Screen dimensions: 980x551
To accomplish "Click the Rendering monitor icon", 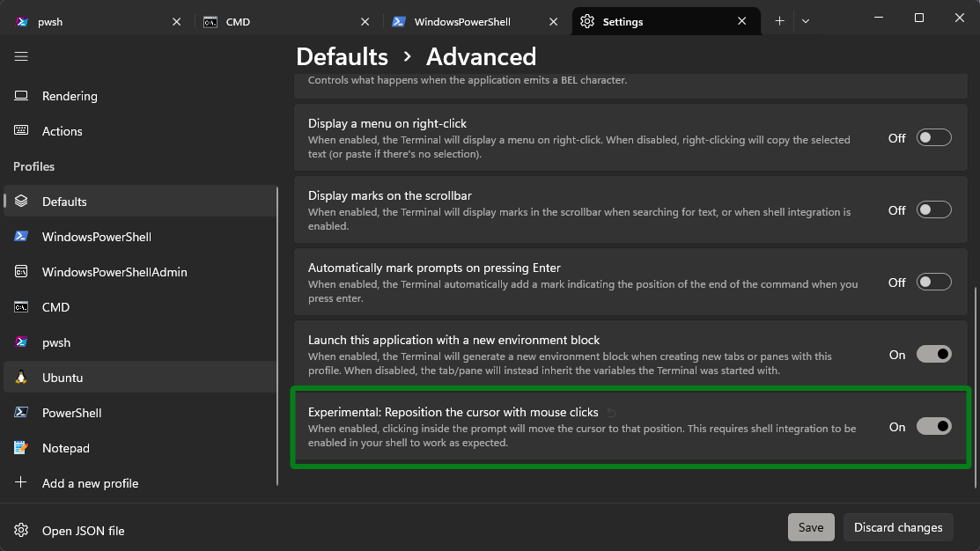I will [21, 96].
